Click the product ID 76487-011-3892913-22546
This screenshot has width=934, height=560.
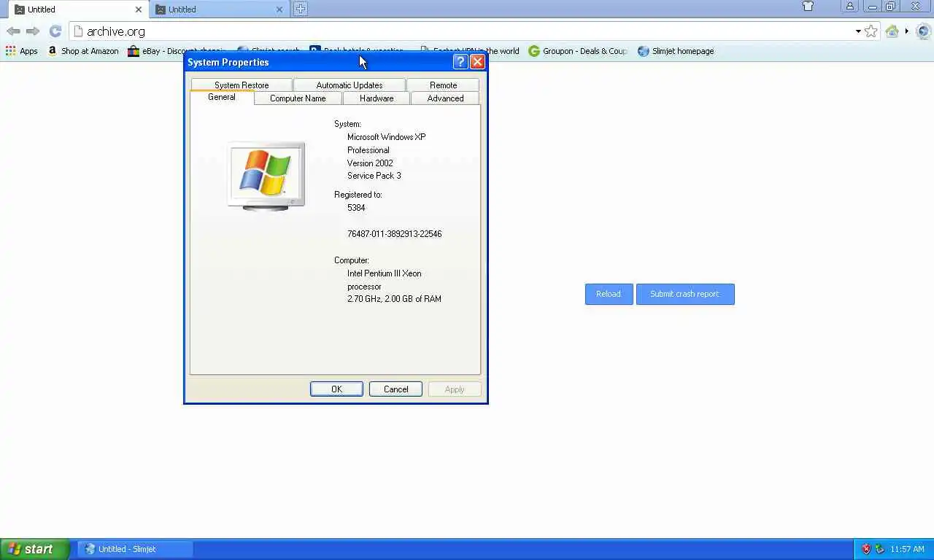[394, 234]
